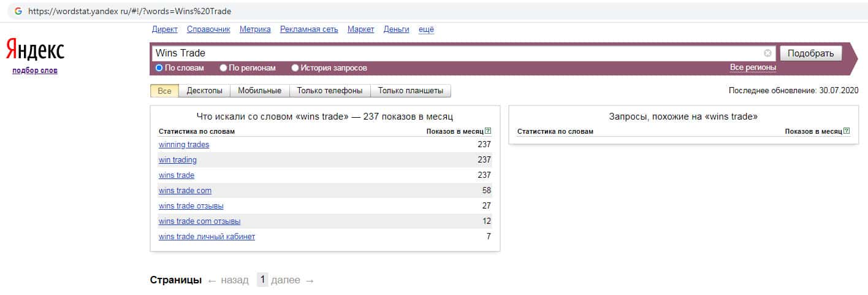Click the 'Wins Trade' search input field

click(x=454, y=53)
